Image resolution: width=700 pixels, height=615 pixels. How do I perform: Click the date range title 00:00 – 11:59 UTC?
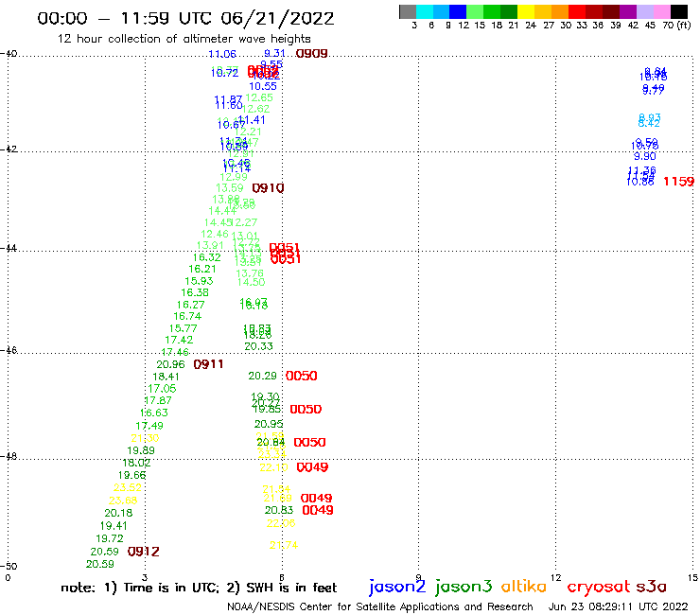185,19
